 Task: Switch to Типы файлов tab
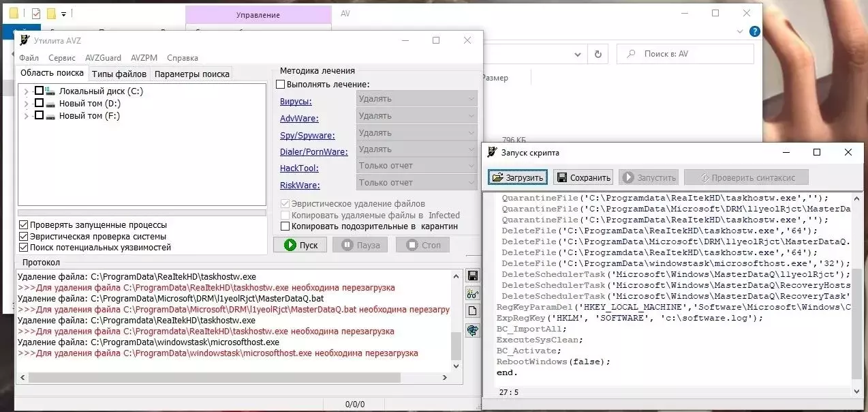pyautogui.click(x=119, y=74)
